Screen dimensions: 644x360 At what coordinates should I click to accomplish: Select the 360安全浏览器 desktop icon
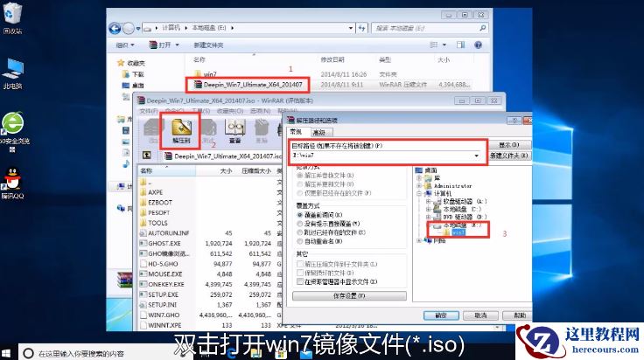pos(13,132)
